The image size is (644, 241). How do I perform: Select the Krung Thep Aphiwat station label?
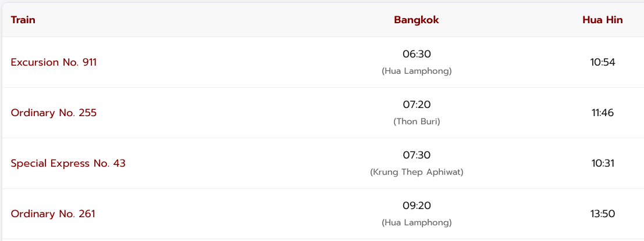(x=417, y=172)
